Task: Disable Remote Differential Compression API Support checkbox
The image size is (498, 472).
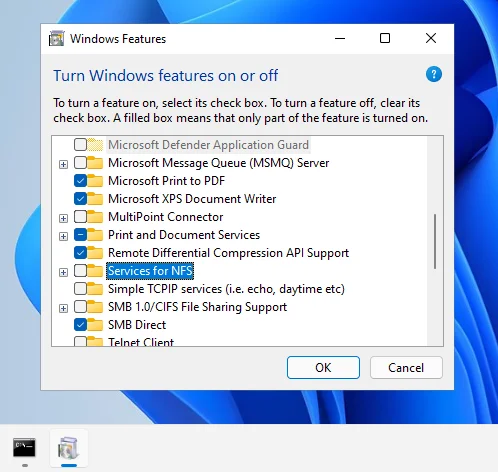Action: pos(80,253)
